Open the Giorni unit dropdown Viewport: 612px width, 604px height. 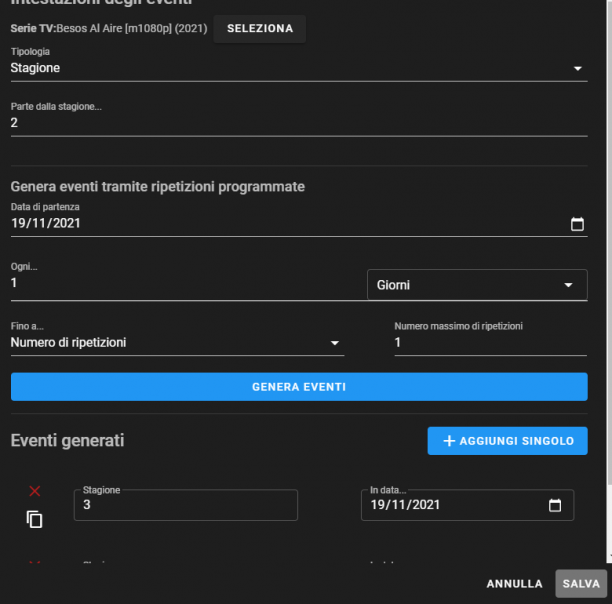(477, 285)
